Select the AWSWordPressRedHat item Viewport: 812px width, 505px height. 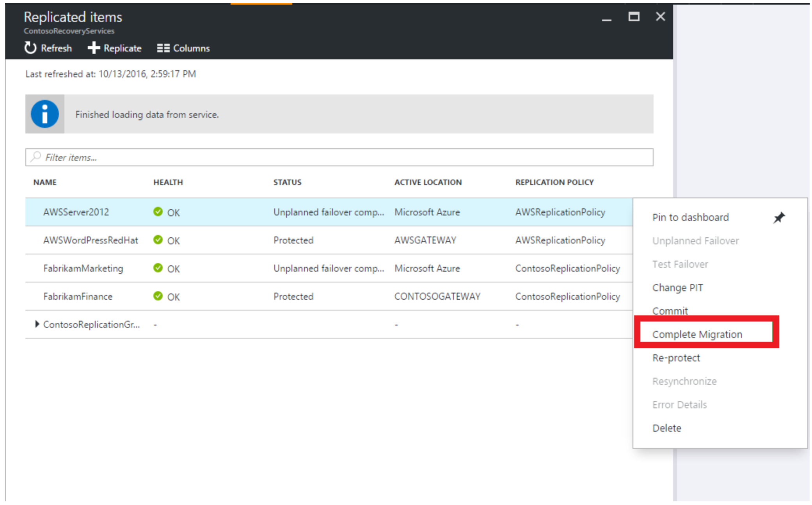pyautogui.click(x=91, y=240)
